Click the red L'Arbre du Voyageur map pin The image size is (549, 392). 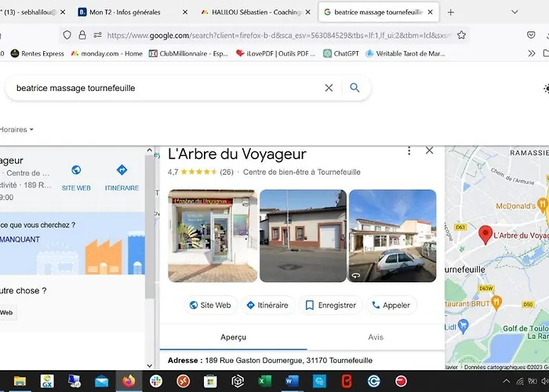(485, 234)
